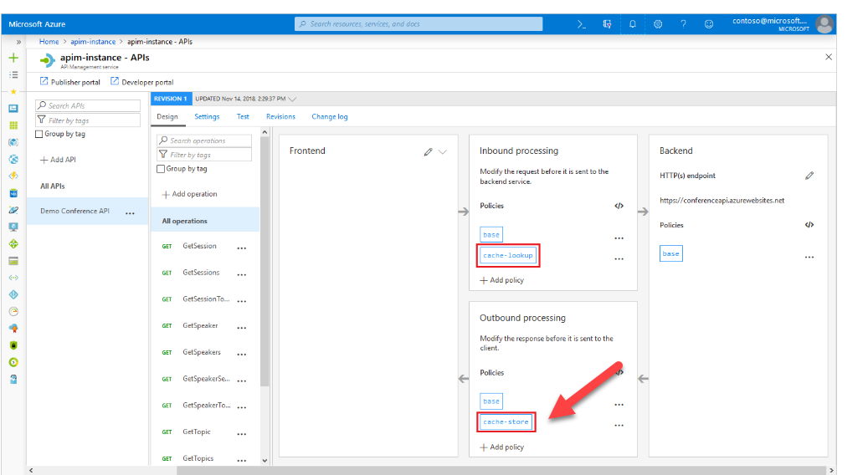Screen dimensions: 868x475
Task: Expand the Frontend panel chevron
Action: point(442,151)
